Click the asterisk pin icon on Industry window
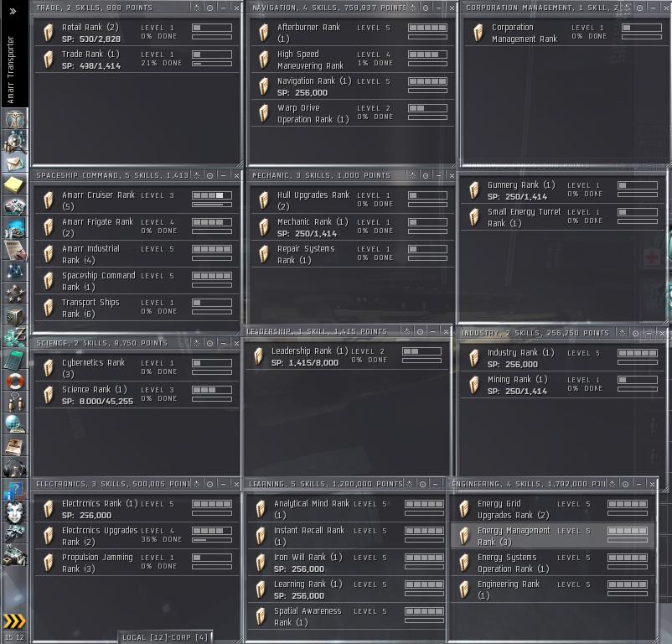The height and width of the screenshot is (644, 672). click(x=623, y=333)
